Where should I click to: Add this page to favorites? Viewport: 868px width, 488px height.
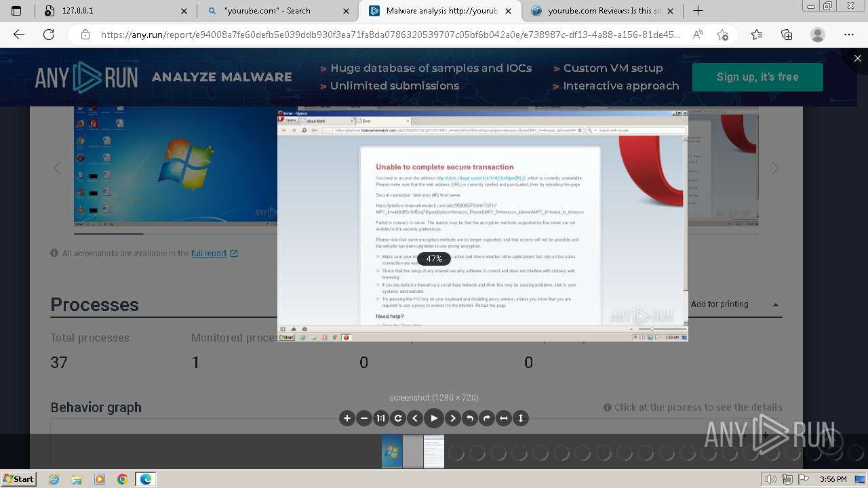click(722, 35)
